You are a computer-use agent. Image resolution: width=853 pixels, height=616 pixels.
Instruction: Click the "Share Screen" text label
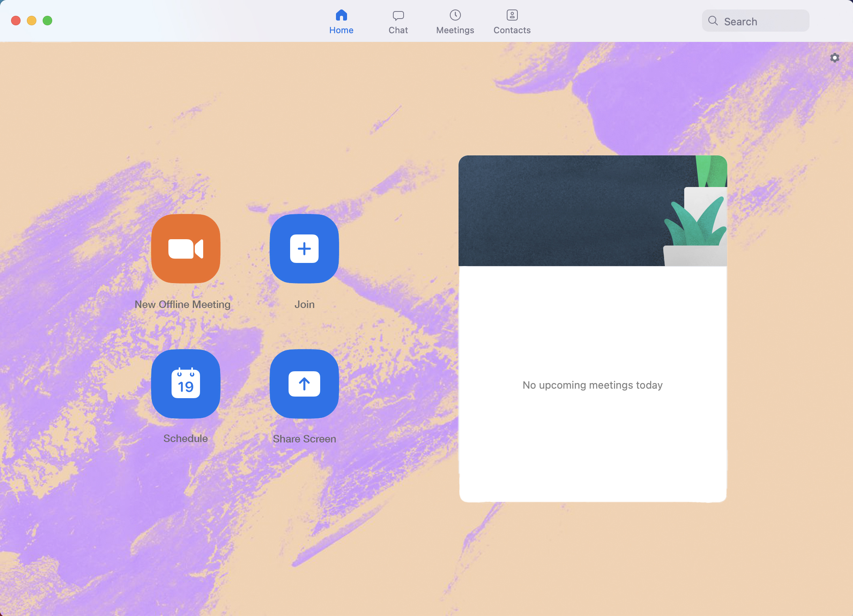304,439
